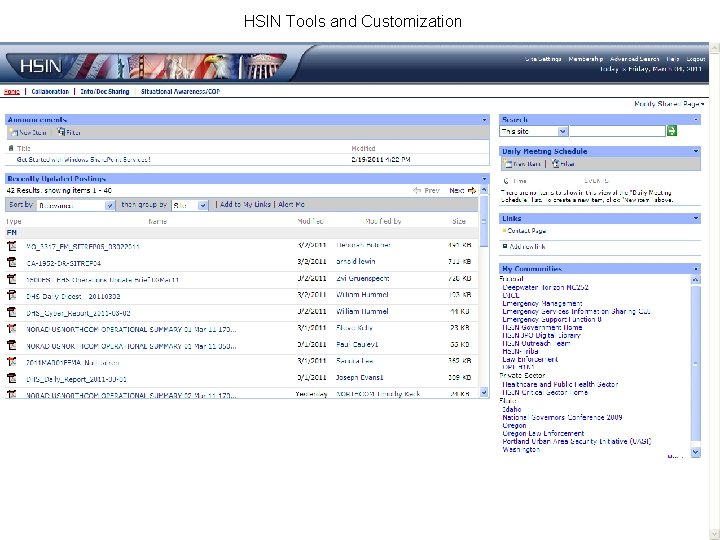This screenshot has width=720, height=540.
Task: Open Membership in the header
Action: (585, 59)
